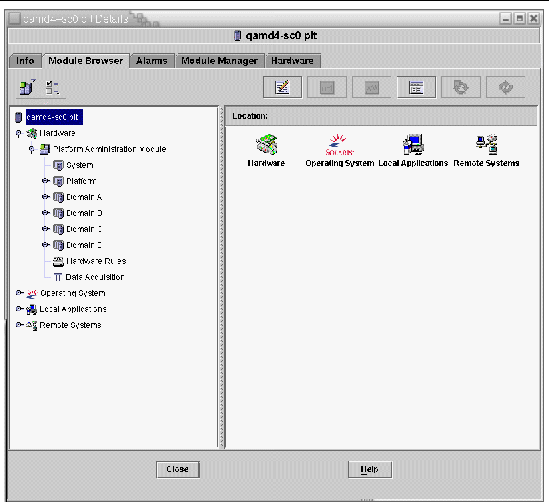Image resolution: width=549 pixels, height=502 pixels.
Task: Click the expand-all tree icon in toolbar
Action: click(53, 88)
